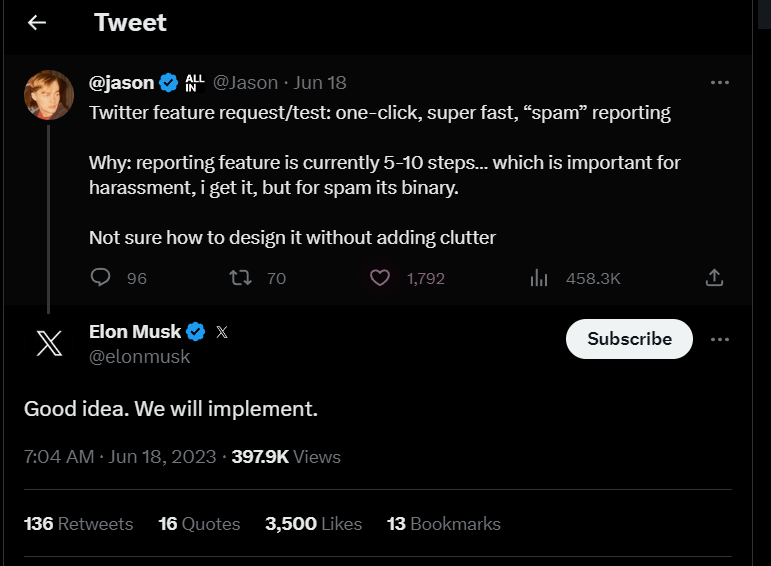The height and width of the screenshot is (566, 771).
Task: Open the 16 Quotes list
Action: [199, 524]
